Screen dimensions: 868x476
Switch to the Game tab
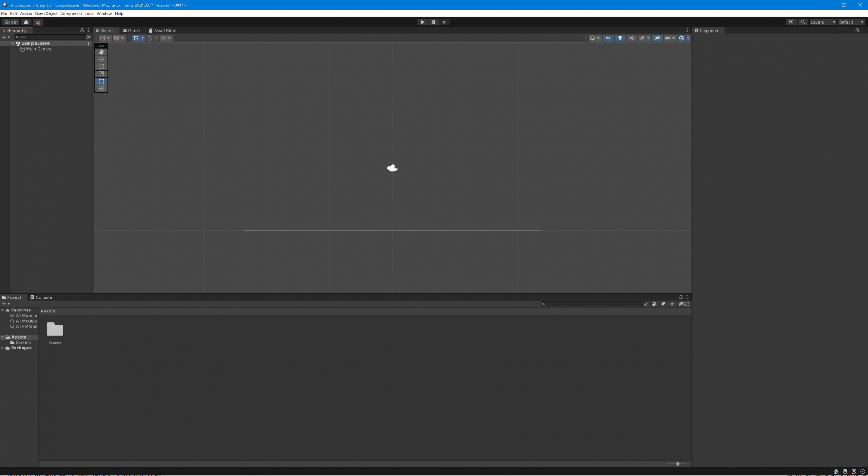tap(131, 31)
